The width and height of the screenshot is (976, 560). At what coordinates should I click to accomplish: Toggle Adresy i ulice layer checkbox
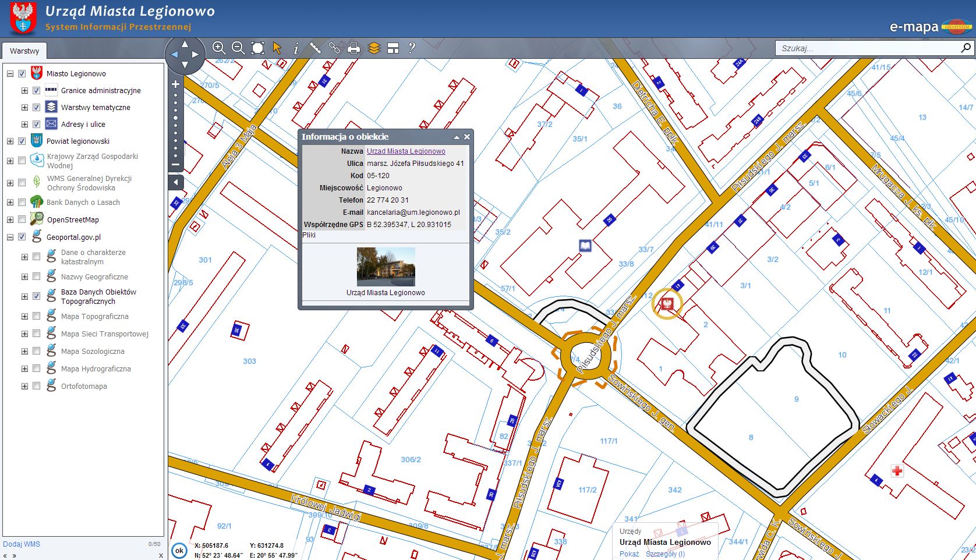click(36, 125)
